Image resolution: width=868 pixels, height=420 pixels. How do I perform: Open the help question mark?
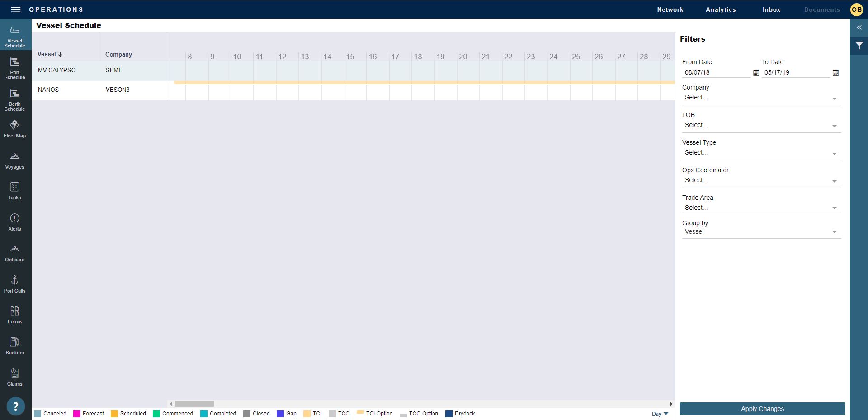tap(15, 406)
